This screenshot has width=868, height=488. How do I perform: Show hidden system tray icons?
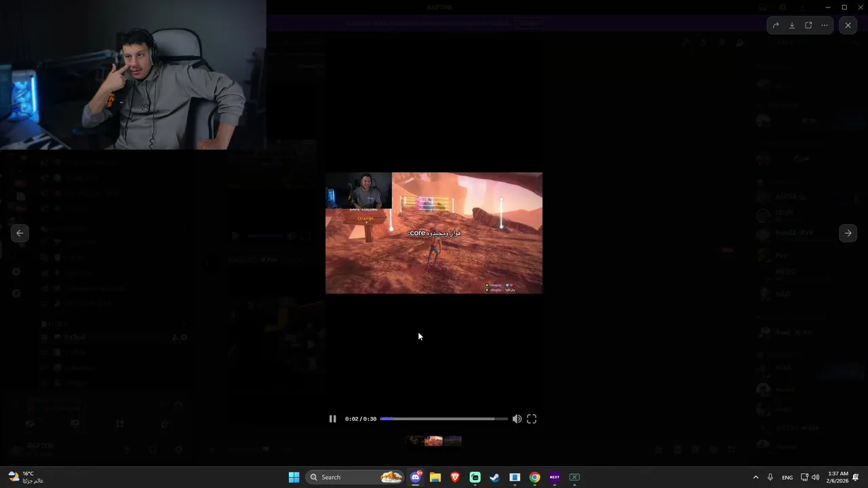[755, 477]
